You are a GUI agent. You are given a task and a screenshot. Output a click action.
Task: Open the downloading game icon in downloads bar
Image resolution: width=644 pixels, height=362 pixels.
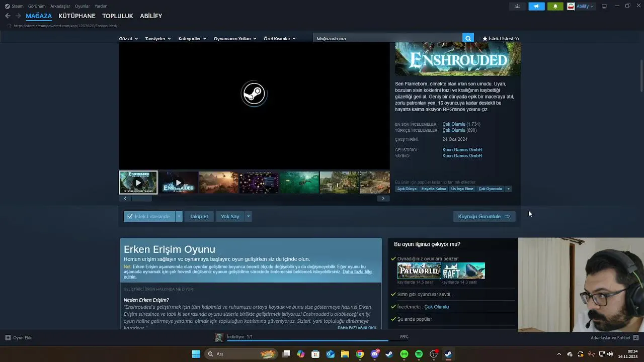[219, 337]
